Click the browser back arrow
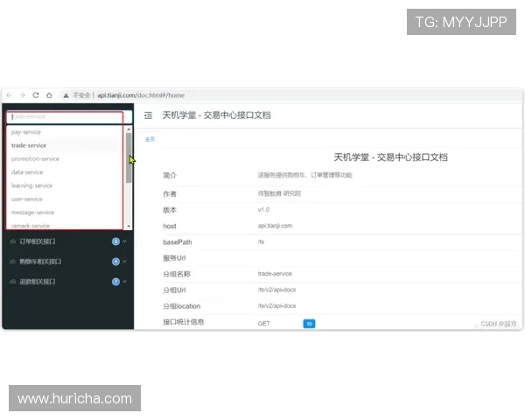 coord(9,95)
